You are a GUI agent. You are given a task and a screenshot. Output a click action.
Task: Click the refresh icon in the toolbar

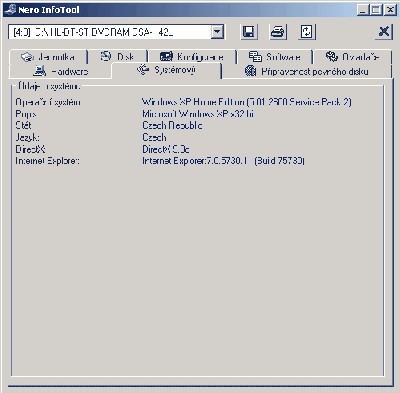pos(307,32)
